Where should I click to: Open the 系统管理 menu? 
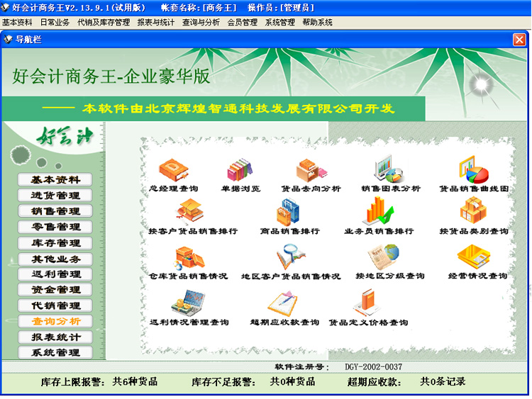pyautogui.click(x=280, y=23)
